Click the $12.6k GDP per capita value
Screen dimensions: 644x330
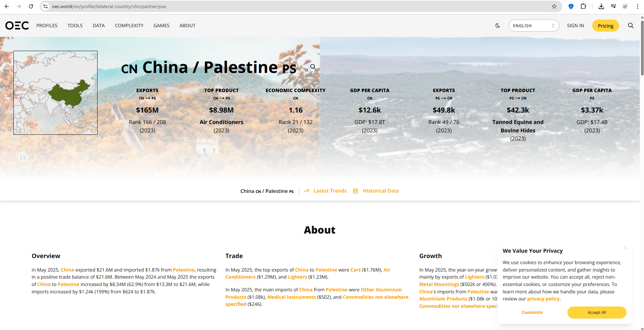click(x=370, y=110)
